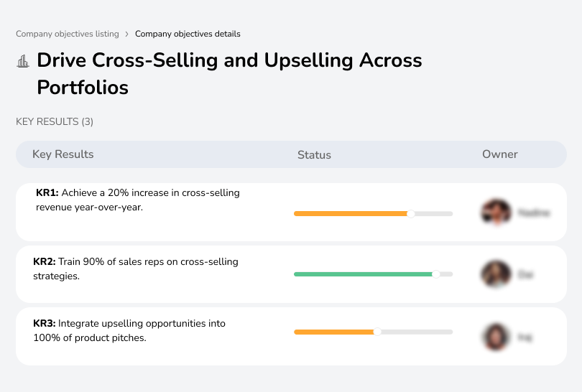Click the company building icon beside the title

[x=22, y=61]
